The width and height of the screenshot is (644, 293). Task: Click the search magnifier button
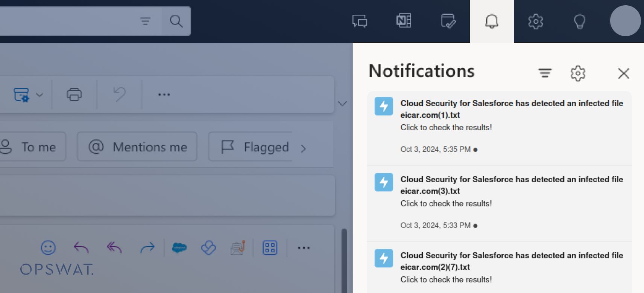[x=176, y=21]
